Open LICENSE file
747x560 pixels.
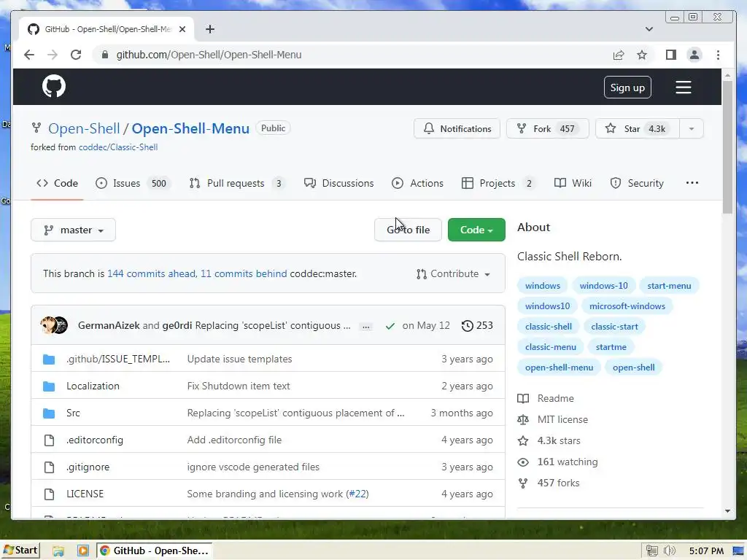(85, 494)
